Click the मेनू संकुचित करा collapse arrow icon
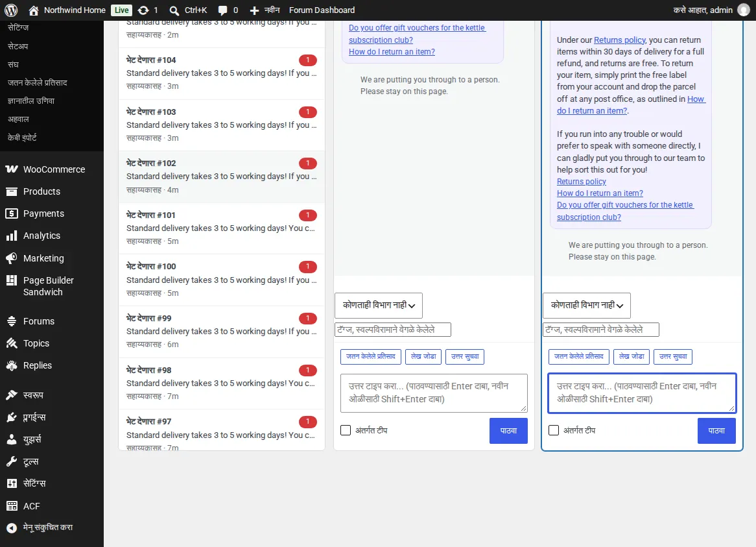Viewport: 756px width, 547px height. tap(12, 528)
